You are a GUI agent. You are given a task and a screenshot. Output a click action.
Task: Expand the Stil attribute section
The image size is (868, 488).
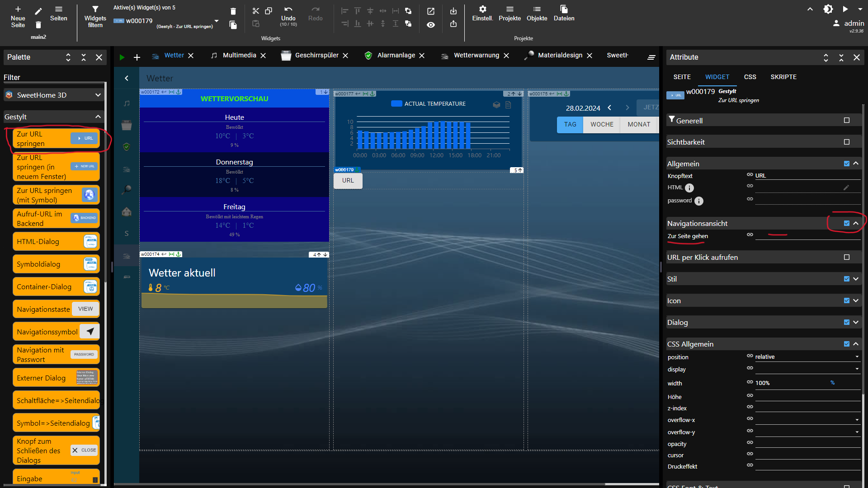point(855,279)
